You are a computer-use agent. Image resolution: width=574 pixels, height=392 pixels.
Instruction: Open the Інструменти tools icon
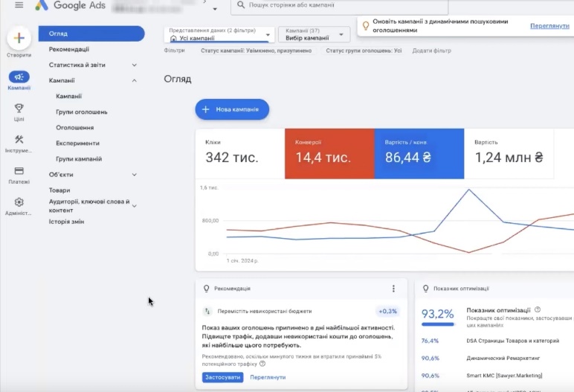(19, 139)
